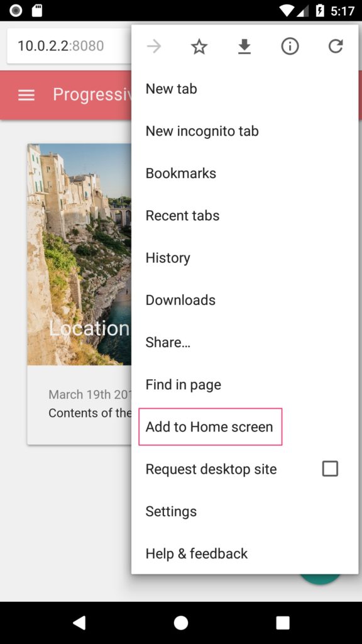Open page info via the circled i icon
362x644 pixels.
coord(290,47)
